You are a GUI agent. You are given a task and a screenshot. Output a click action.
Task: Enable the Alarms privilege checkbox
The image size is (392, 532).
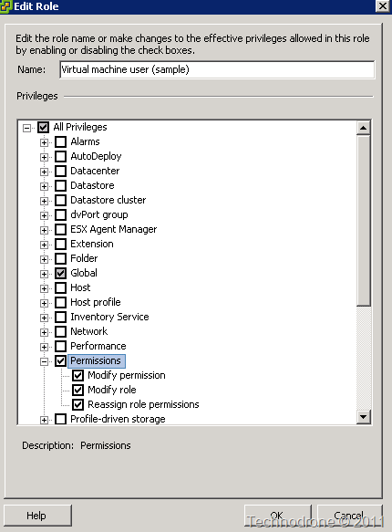click(61, 141)
